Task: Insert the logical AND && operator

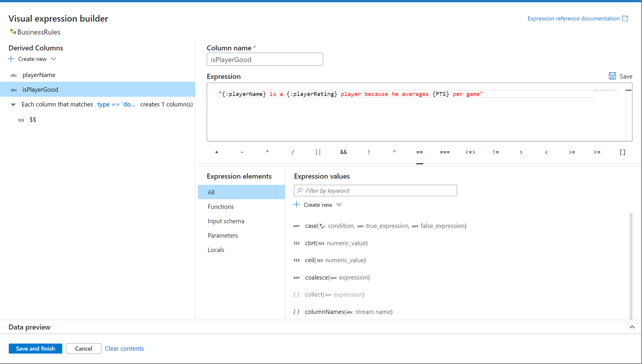Action: point(343,152)
